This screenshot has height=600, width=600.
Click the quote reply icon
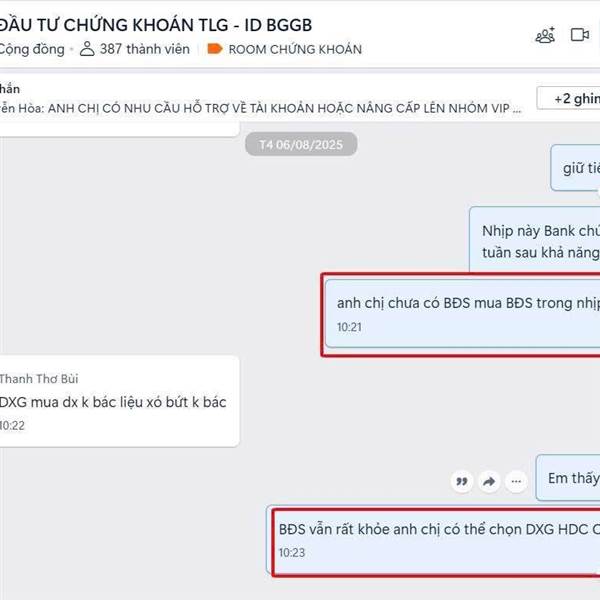pos(462,481)
